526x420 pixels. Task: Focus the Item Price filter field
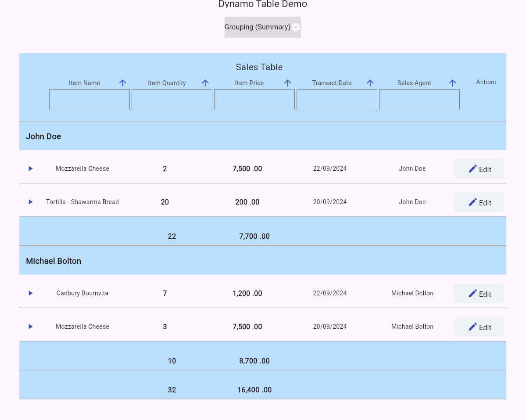click(x=254, y=100)
